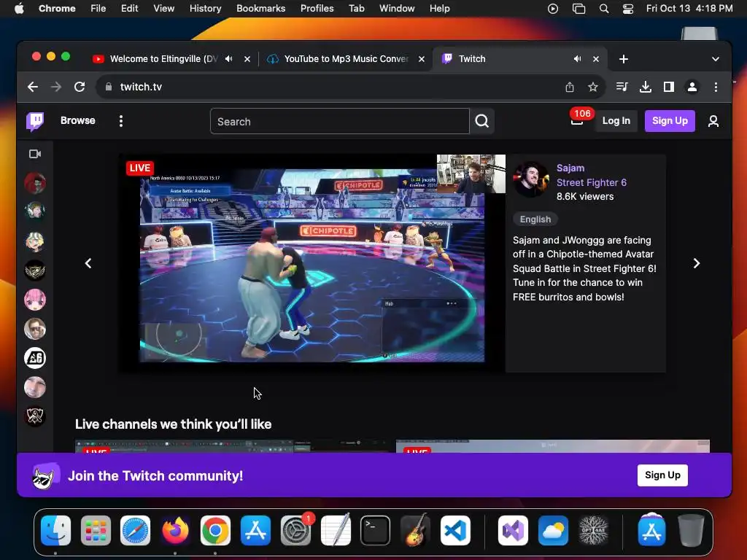Viewport: 747px width, 560px height.
Task: Open the Bookmarks menu in the menu bar
Action: click(260, 8)
